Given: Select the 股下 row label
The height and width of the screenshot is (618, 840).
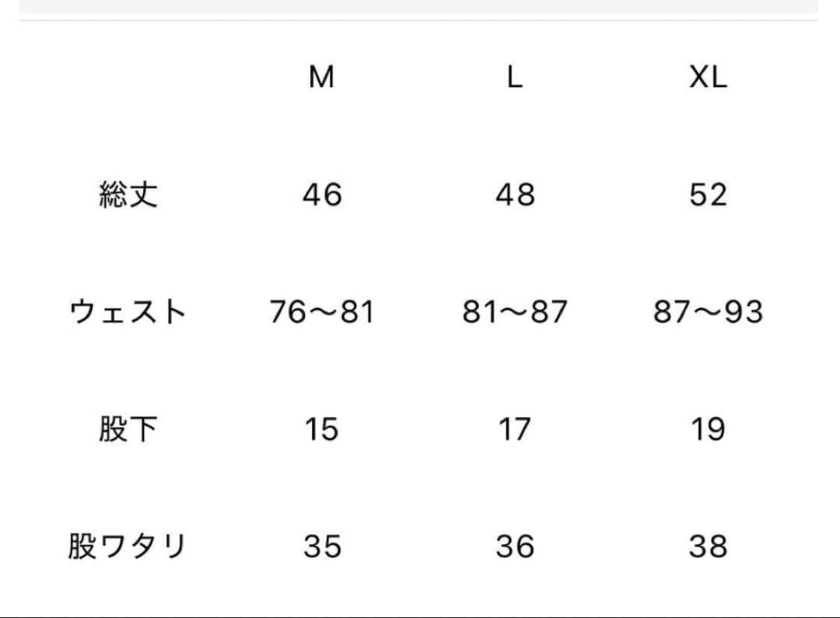Looking at the screenshot, I should [128, 429].
